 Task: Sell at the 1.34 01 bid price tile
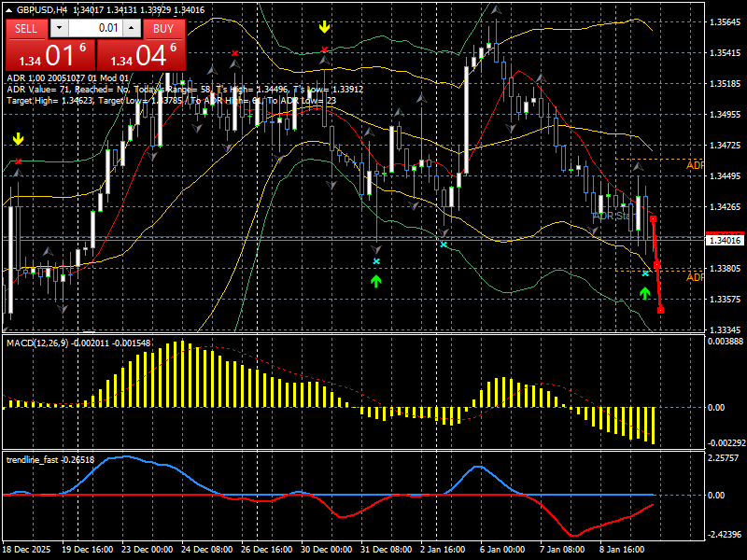point(50,55)
